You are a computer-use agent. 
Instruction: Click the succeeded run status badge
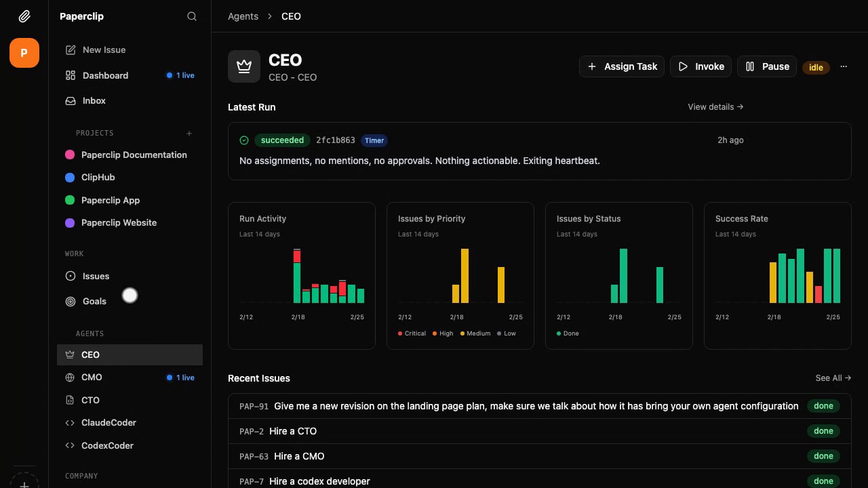[x=282, y=140]
